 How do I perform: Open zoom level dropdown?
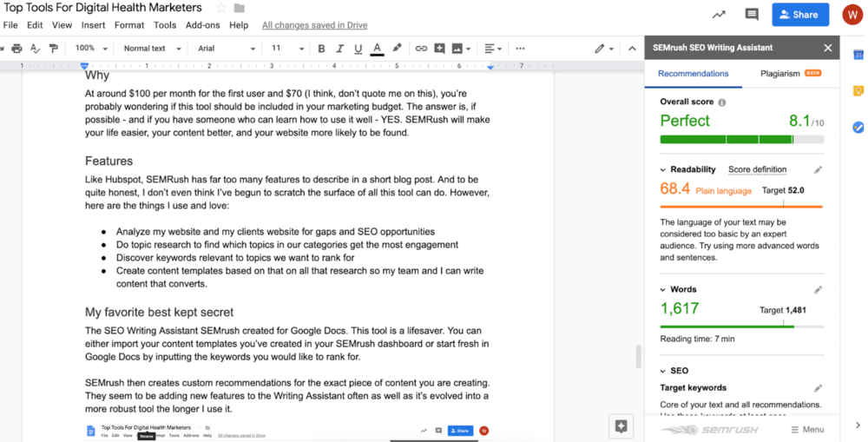coord(91,48)
